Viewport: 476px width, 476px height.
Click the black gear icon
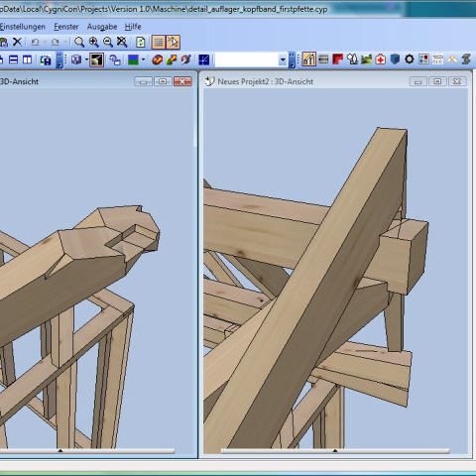[x=410, y=59]
